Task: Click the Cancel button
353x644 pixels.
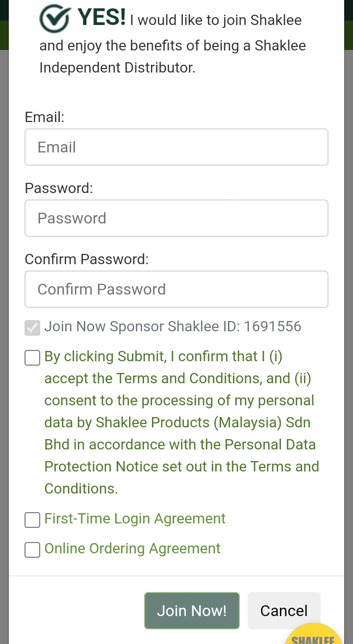Action: tap(284, 611)
